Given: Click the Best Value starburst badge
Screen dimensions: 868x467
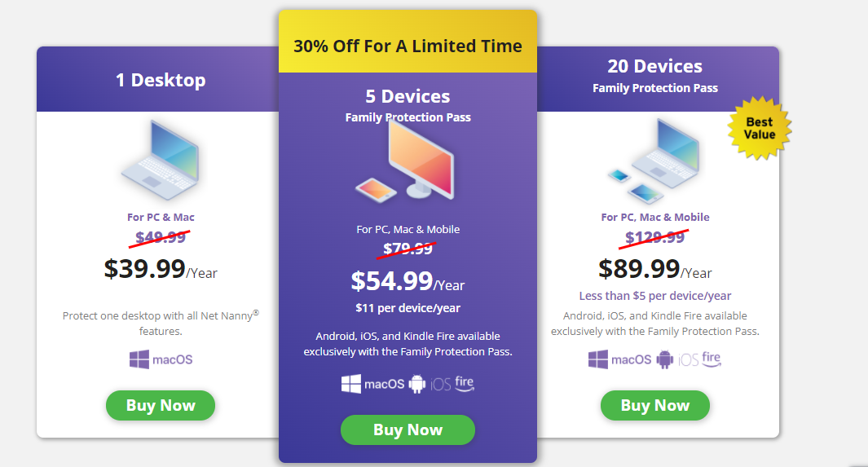Looking at the screenshot, I should pyautogui.click(x=759, y=129).
